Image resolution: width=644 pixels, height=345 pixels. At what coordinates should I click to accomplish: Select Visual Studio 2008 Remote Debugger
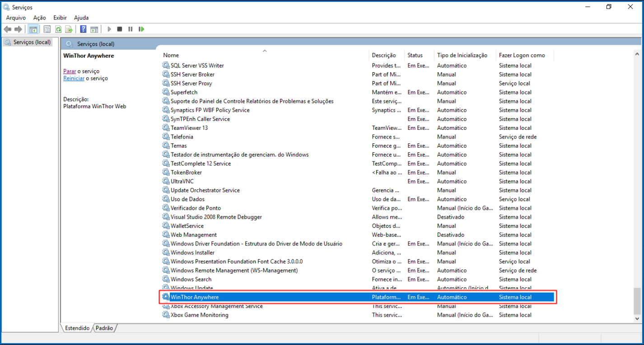click(x=358, y=217)
